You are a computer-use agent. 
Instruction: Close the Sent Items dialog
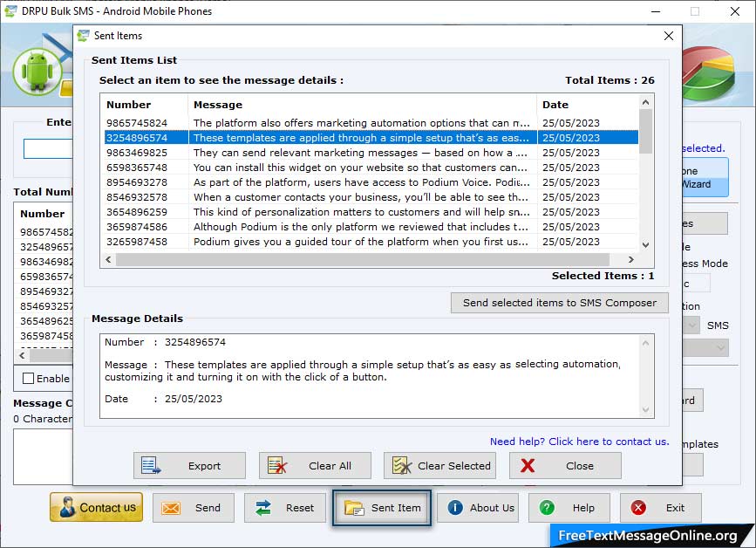pos(668,36)
